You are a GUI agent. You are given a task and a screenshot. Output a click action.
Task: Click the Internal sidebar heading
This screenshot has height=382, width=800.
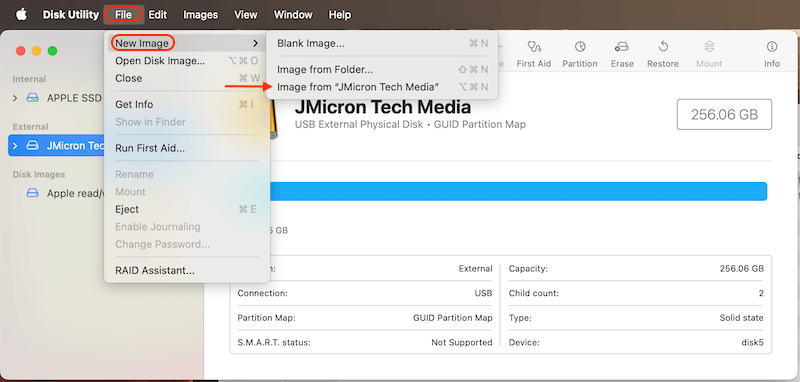point(29,79)
